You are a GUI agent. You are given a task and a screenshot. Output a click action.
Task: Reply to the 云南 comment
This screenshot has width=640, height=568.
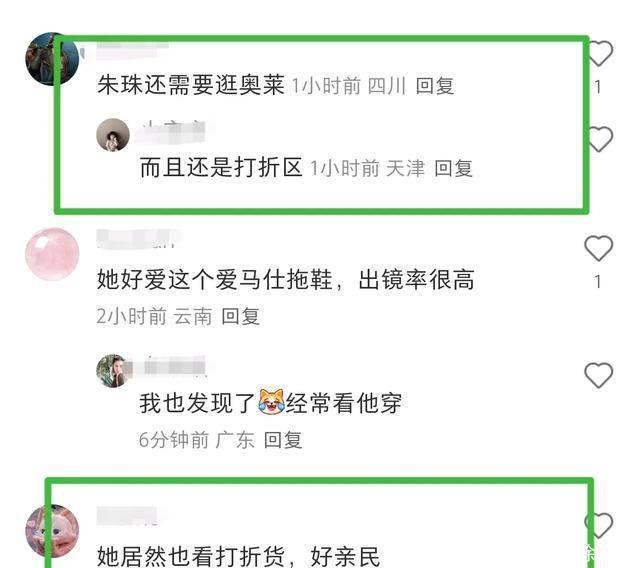point(240,317)
